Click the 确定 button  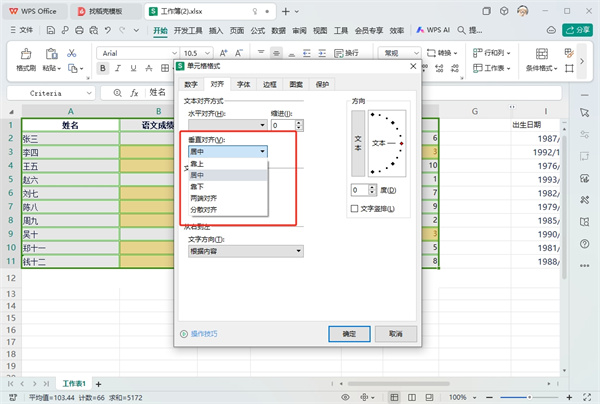pyautogui.click(x=349, y=333)
